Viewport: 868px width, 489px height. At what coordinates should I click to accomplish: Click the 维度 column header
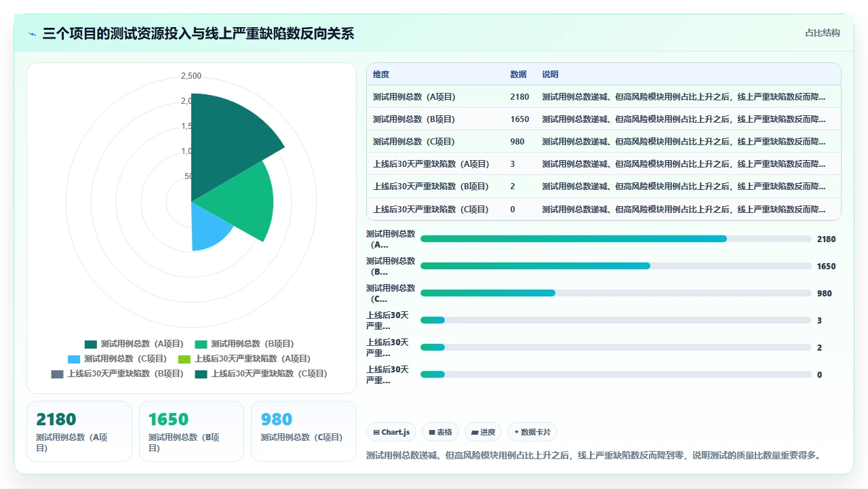coord(381,75)
